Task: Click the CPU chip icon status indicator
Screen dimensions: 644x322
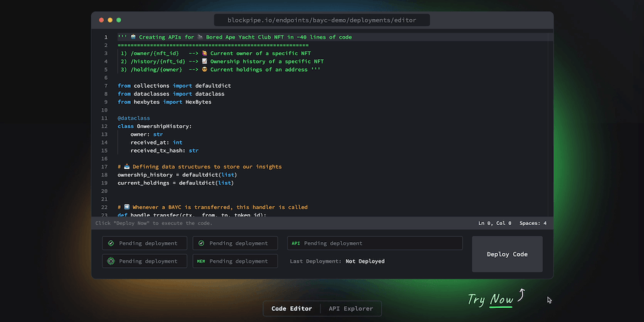Action: [111, 261]
